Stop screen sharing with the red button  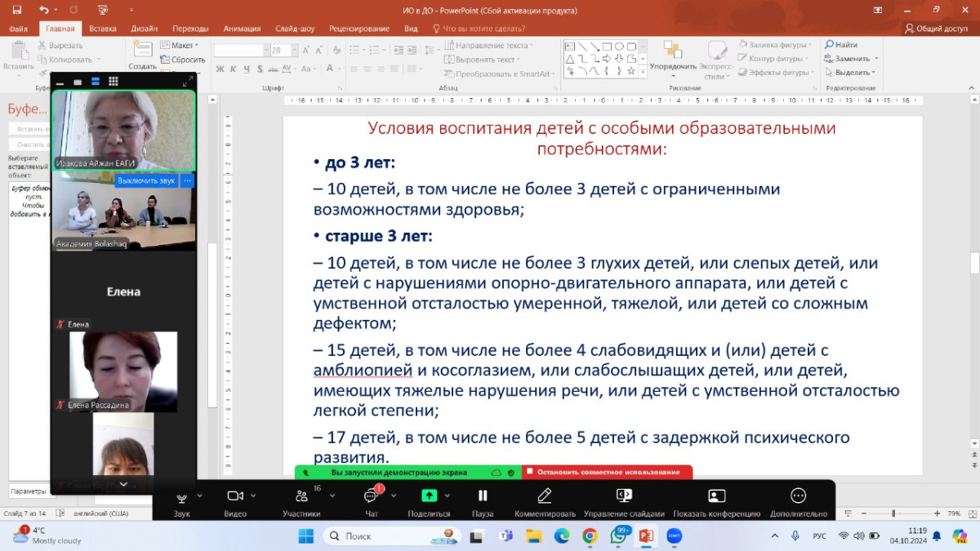tap(607, 472)
